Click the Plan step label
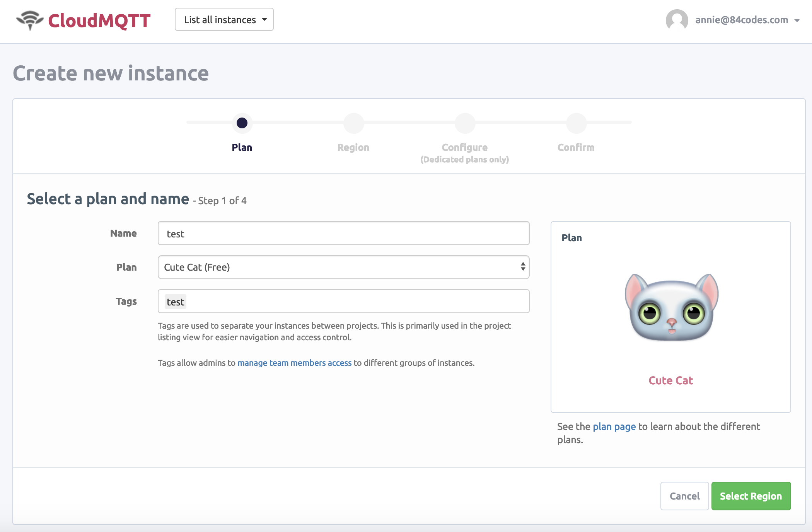Viewport: 812px width, 532px height. pyautogui.click(x=242, y=147)
